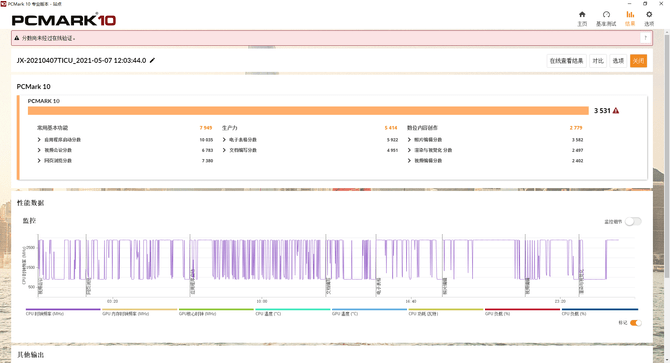Screen dimensions: 670x363
Task: Click the Compare (对比) button
Action: [x=598, y=61]
